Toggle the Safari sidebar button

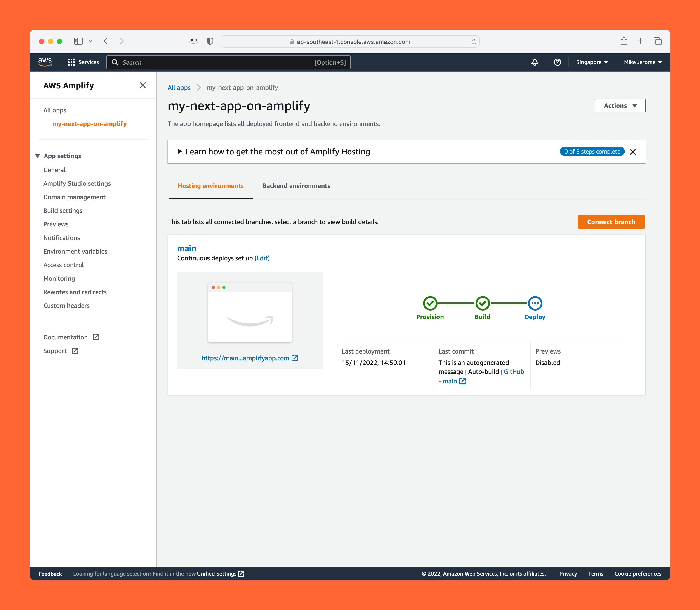(78, 41)
